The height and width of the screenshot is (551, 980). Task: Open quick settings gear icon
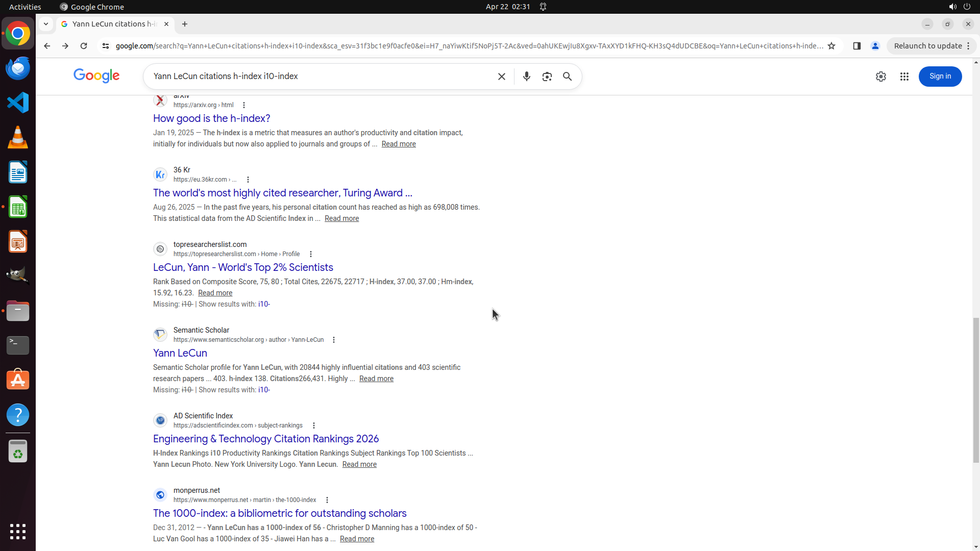[x=880, y=77]
